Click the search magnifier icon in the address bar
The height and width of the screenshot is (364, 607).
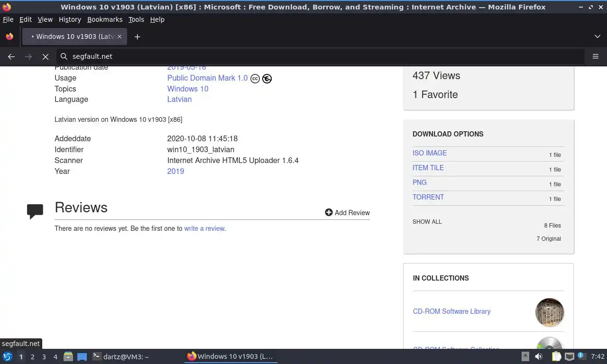tap(64, 56)
